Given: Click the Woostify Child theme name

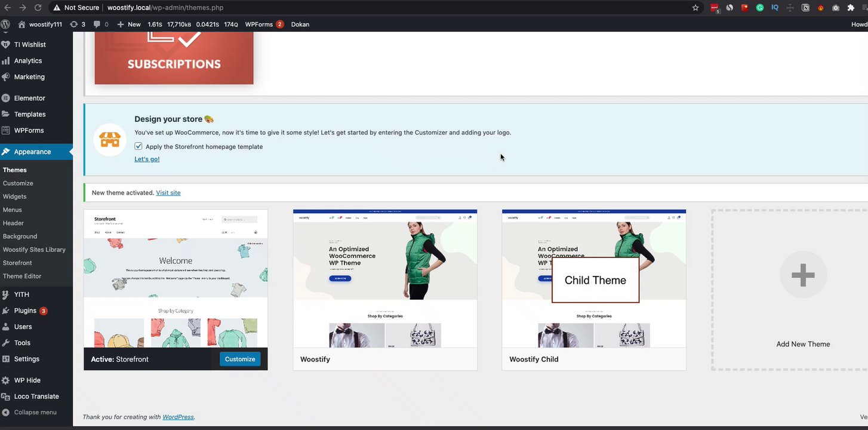Looking at the screenshot, I should [x=534, y=360].
